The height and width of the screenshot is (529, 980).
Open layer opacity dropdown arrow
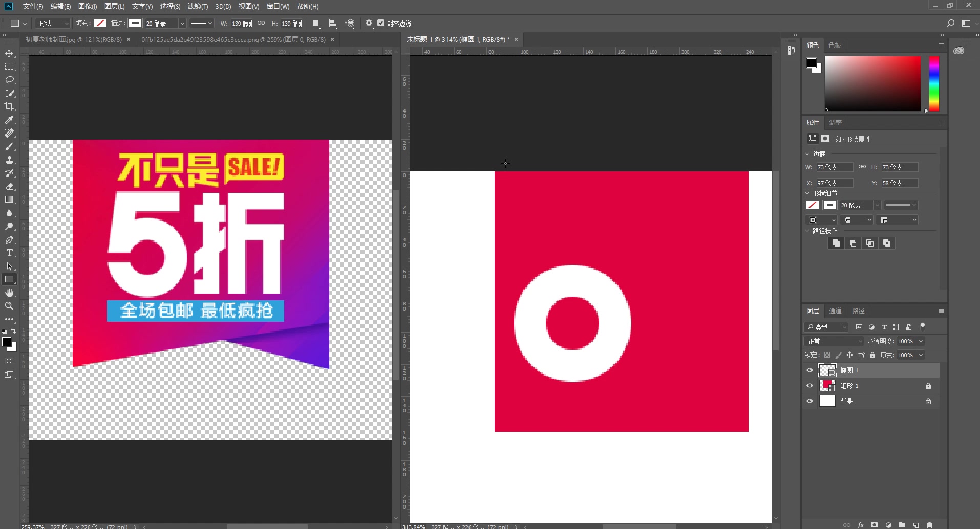click(921, 341)
